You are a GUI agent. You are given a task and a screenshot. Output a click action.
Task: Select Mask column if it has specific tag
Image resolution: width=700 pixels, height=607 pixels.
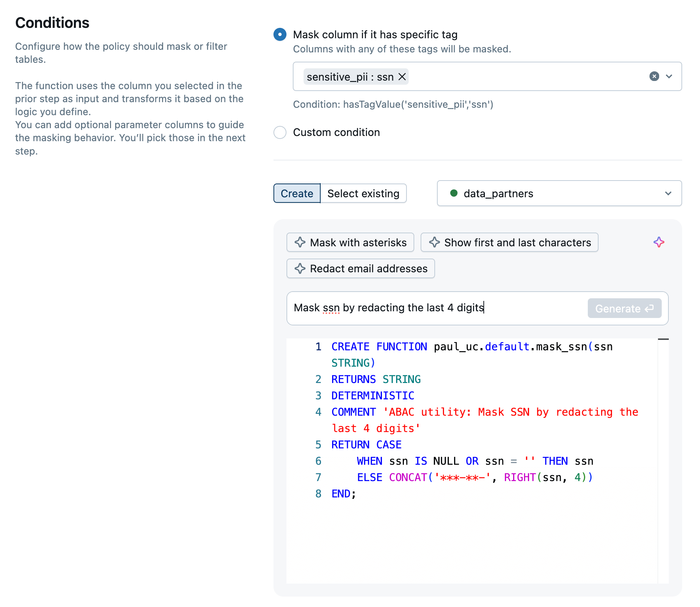[280, 35]
